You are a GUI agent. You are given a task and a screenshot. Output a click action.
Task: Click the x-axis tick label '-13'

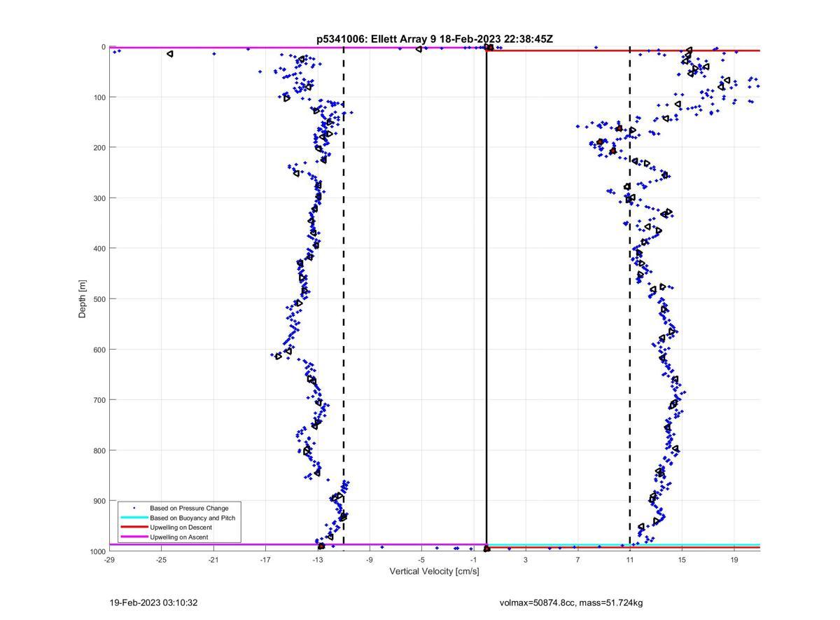point(317,560)
